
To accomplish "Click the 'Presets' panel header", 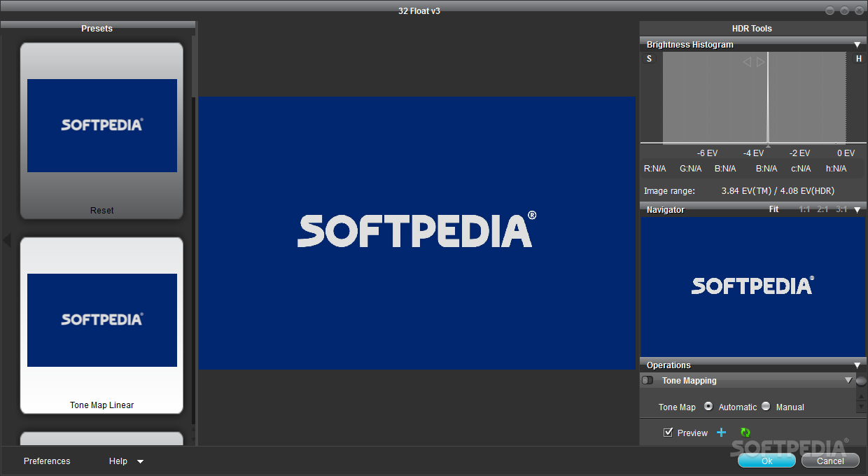I will click(97, 29).
